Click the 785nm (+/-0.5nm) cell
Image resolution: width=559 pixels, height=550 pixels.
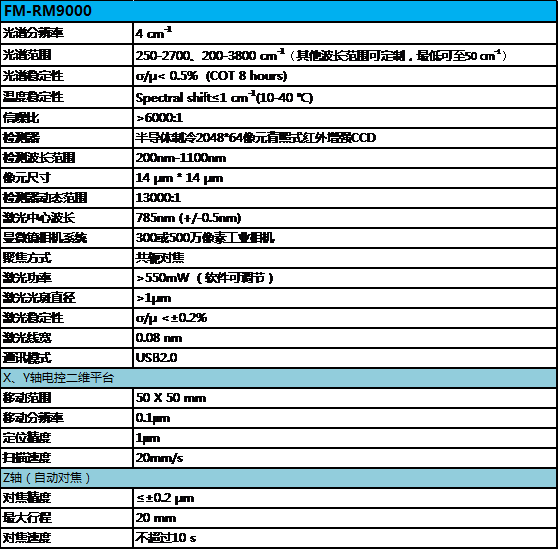pyautogui.click(x=344, y=217)
